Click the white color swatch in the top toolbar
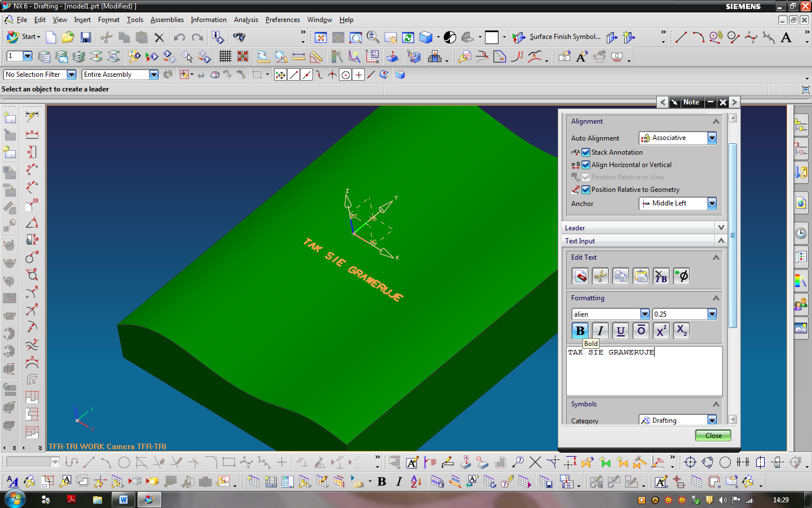812x508 pixels. click(x=492, y=37)
